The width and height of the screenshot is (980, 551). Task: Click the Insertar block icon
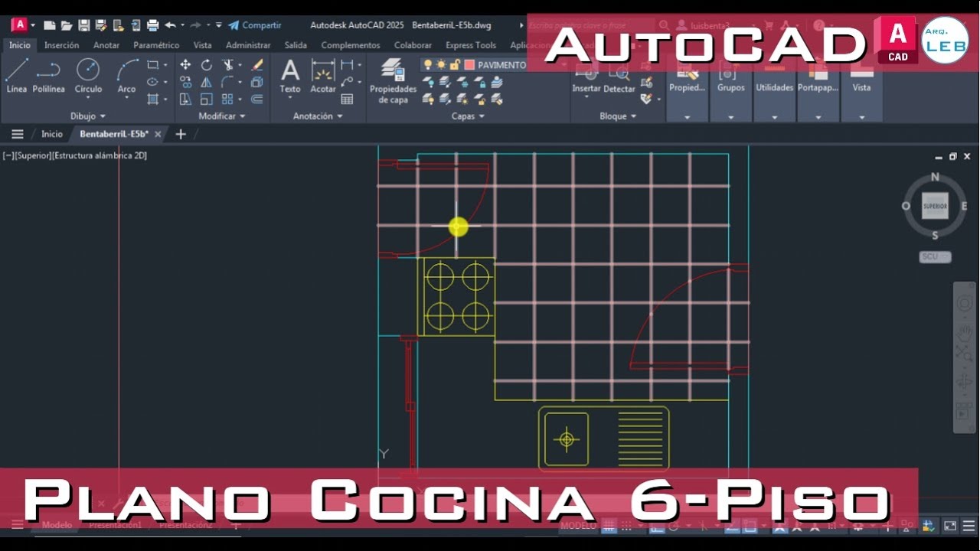(x=586, y=77)
